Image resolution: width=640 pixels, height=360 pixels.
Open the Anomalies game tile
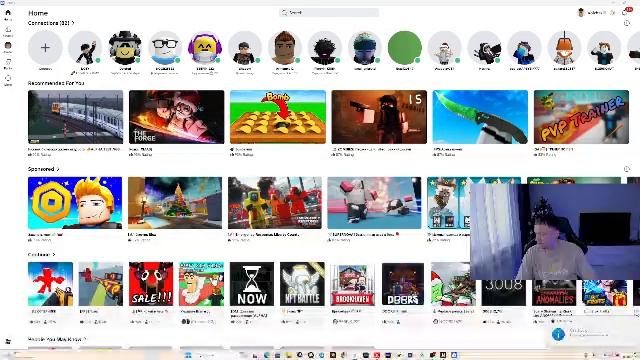click(x=554, y=292)
